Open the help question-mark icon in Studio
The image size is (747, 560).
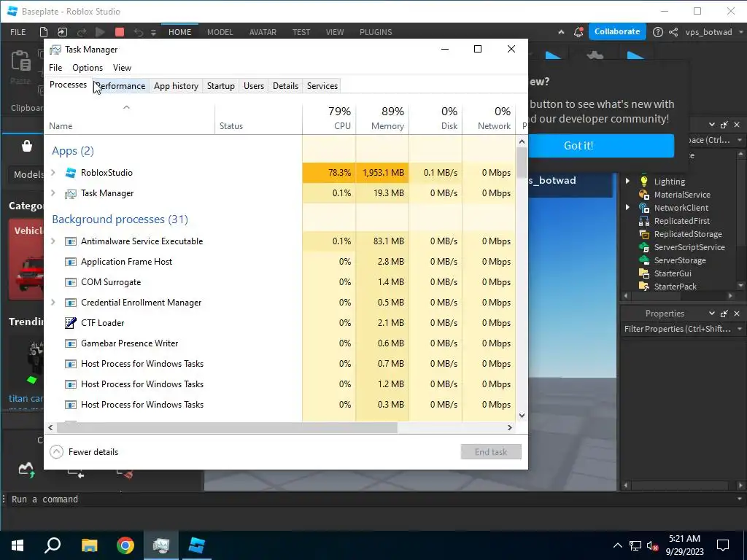click(x=657, y=32)
